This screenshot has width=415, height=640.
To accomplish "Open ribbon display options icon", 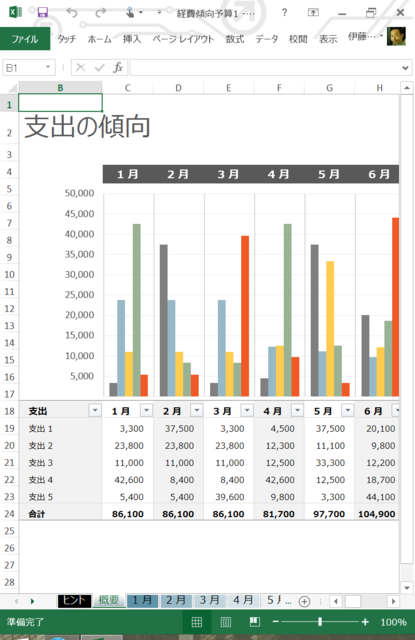I will [313, 13].
